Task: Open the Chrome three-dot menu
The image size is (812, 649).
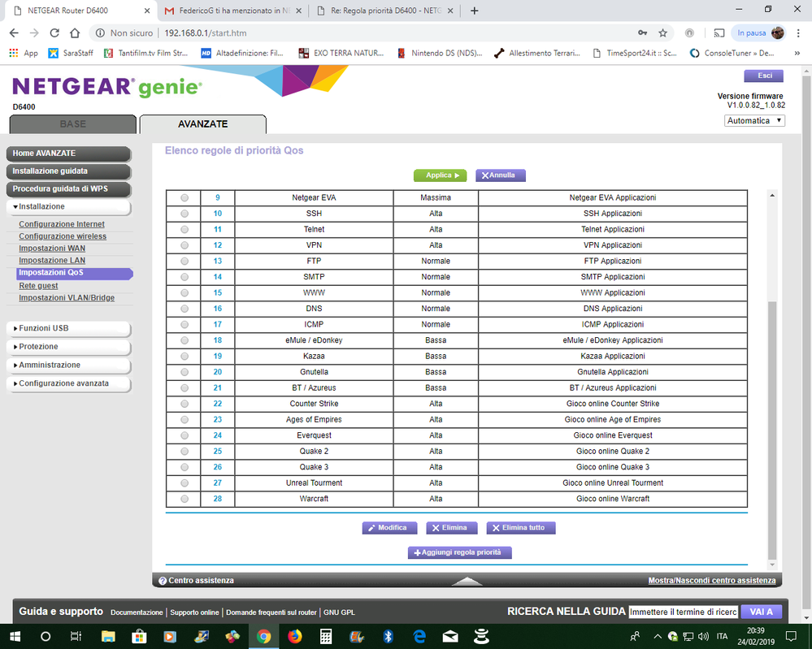Action: [798, 32]
